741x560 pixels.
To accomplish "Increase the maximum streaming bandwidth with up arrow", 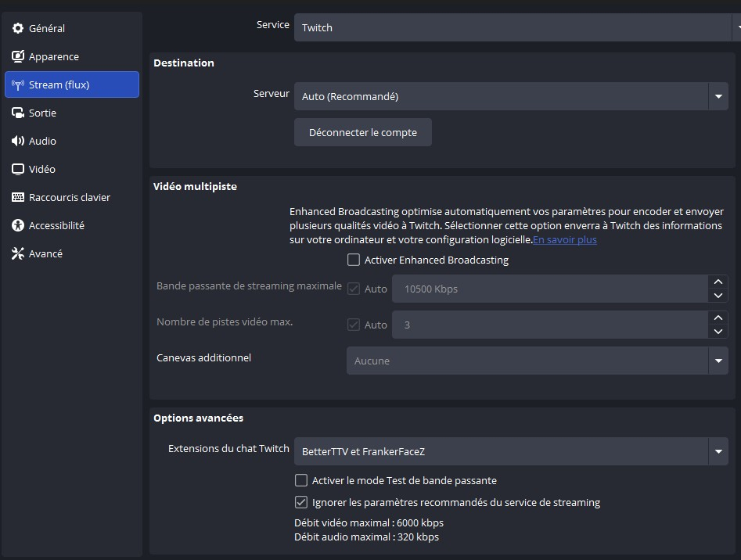I will tap(718, 282).
